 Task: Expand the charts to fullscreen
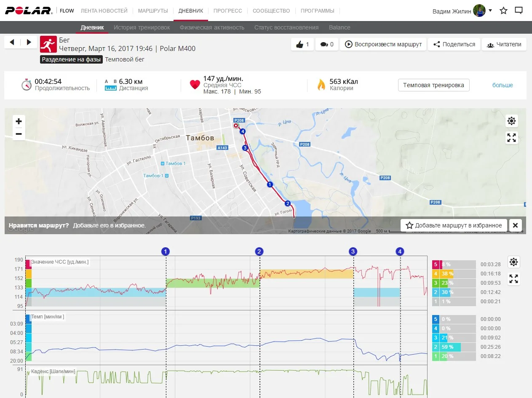(x=513, y=278)
